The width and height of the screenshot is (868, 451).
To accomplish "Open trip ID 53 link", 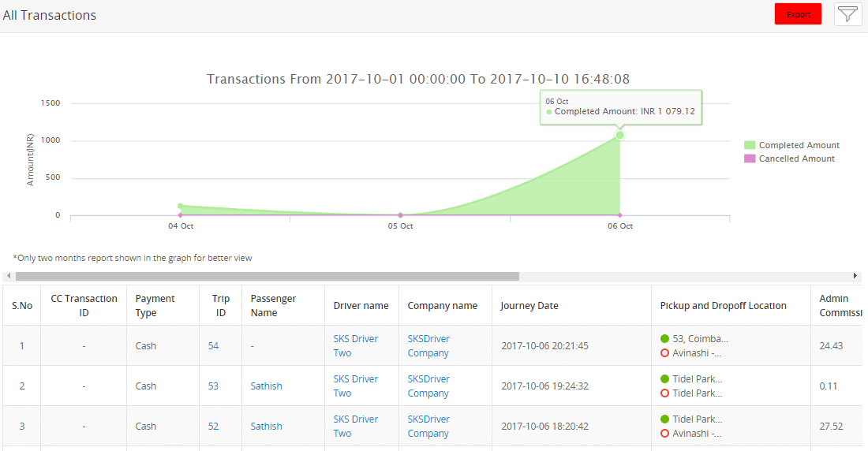I will pos(213,386).
